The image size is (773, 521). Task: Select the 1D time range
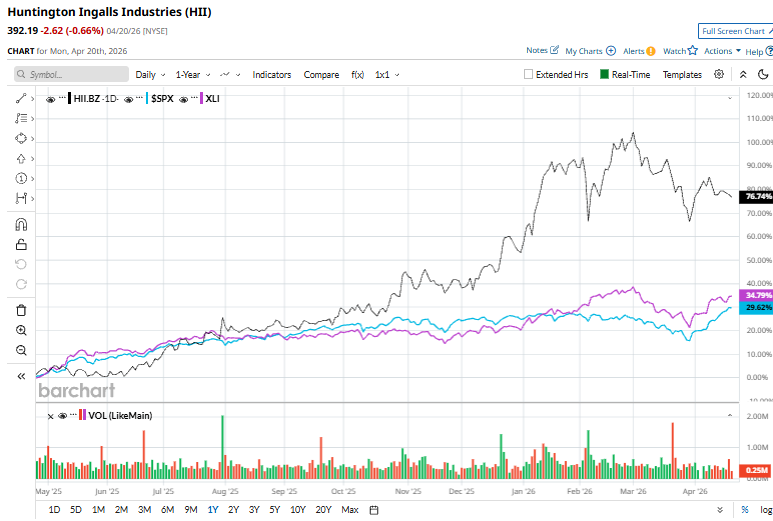point(54,510)
